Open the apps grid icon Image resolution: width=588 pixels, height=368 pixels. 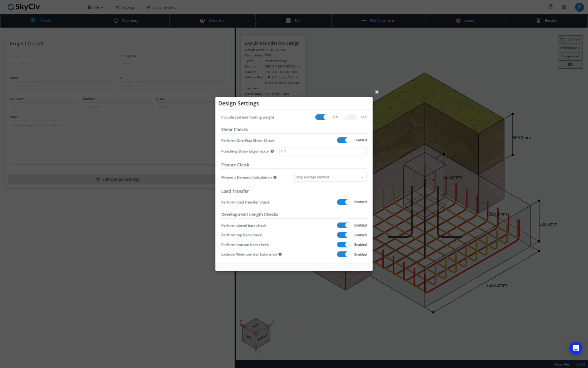564,7
